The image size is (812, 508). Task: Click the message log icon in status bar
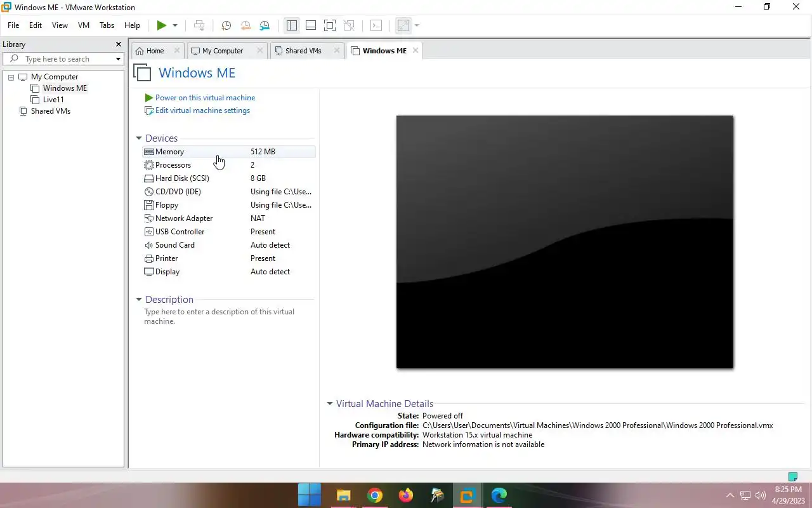[792, 477]
